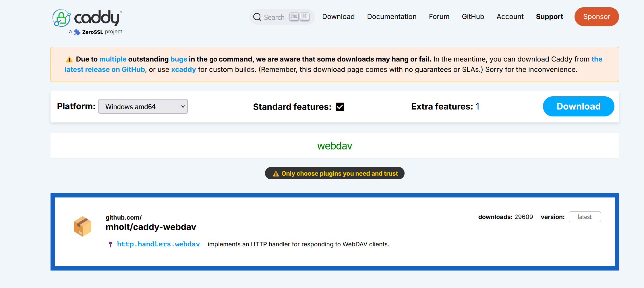The image size is (644, 288).
Task: Click the webdav plugin search field
Action: pos(334,146)
